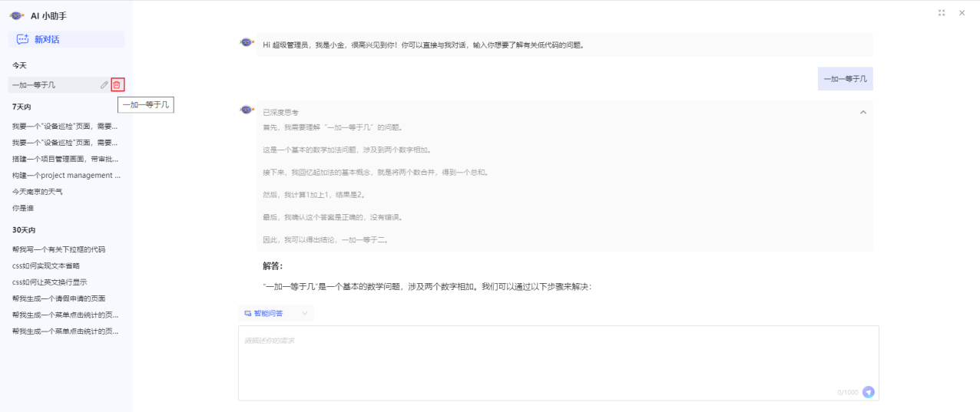Click the 0/1000 character counter
Screen dimensions: 980x412
pos(848,393)
